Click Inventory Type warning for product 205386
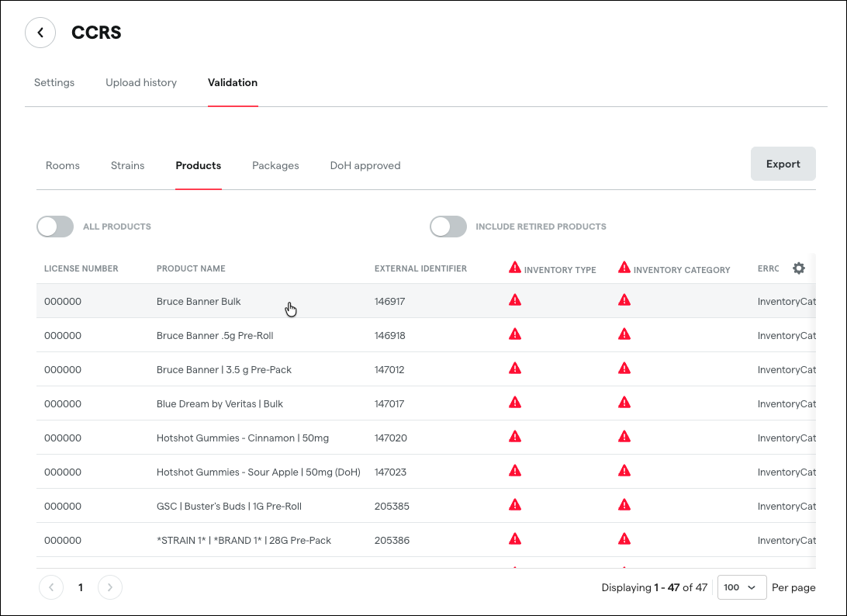Screen dimensions: 847x616 coord(515,538)
